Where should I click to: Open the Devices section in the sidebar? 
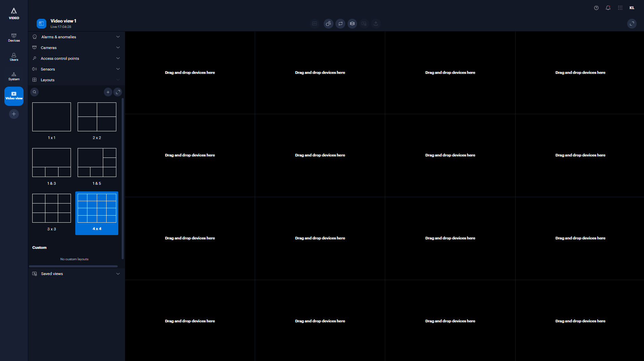coord(14,38)
